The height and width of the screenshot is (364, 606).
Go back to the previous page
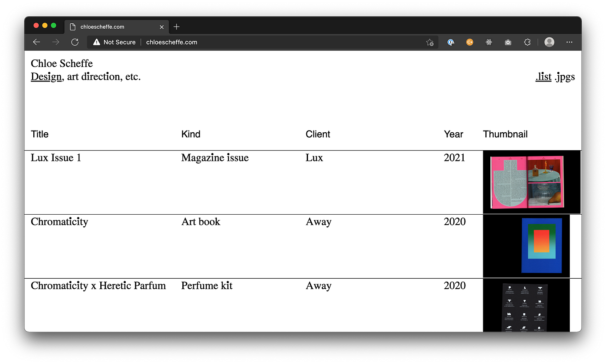tap(37, 42)
